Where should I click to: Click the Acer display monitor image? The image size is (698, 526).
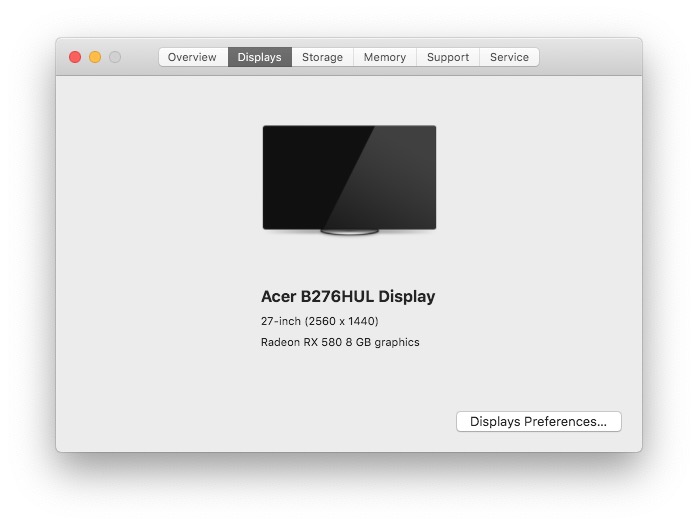[349, 180]
